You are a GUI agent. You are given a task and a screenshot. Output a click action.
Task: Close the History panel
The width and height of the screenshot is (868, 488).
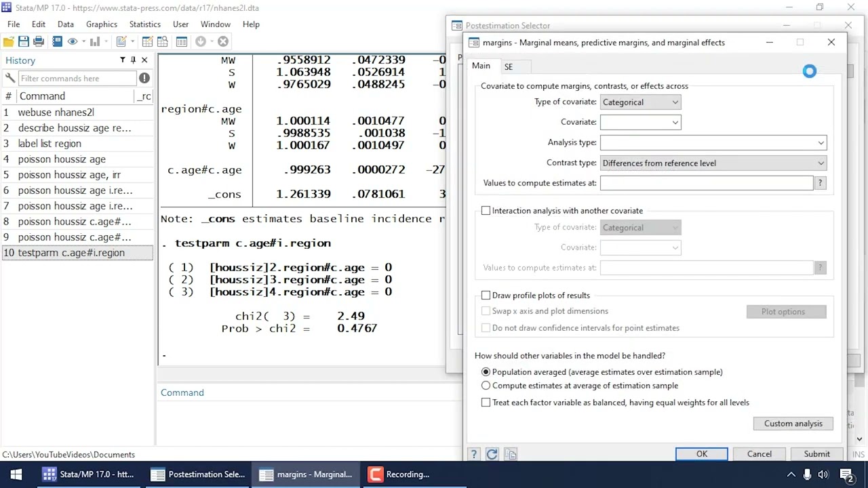(144, 60)
